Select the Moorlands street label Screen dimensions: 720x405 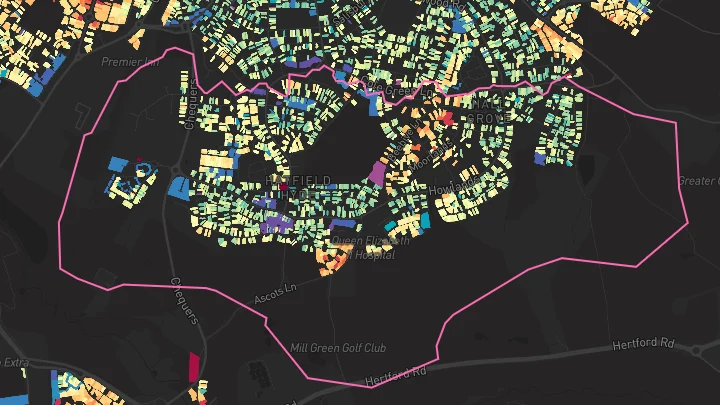coord(431,155)
